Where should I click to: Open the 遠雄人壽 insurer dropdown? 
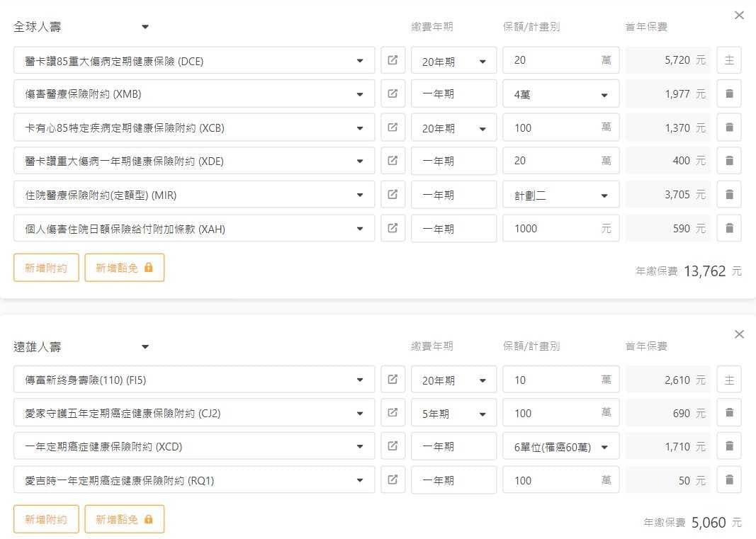click(x=145, y=347)
